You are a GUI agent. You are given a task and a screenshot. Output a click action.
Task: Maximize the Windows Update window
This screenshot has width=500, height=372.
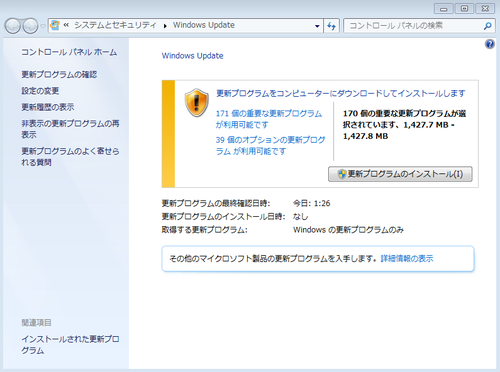[464, 9]
